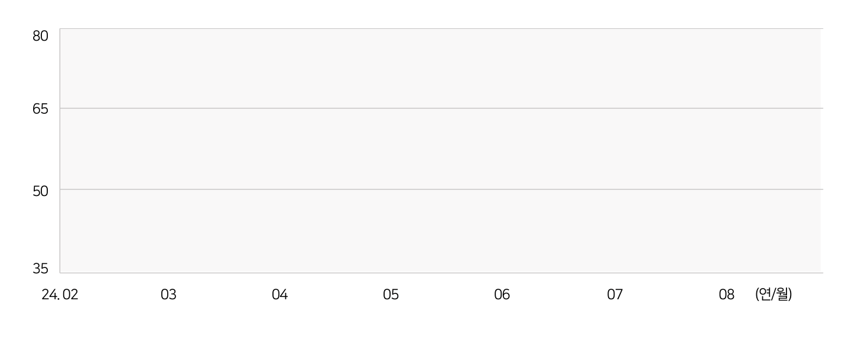Click the vertical y-axis line of chart
The height and width of the screenshot is (340, 868).
[x=60, y=151]
